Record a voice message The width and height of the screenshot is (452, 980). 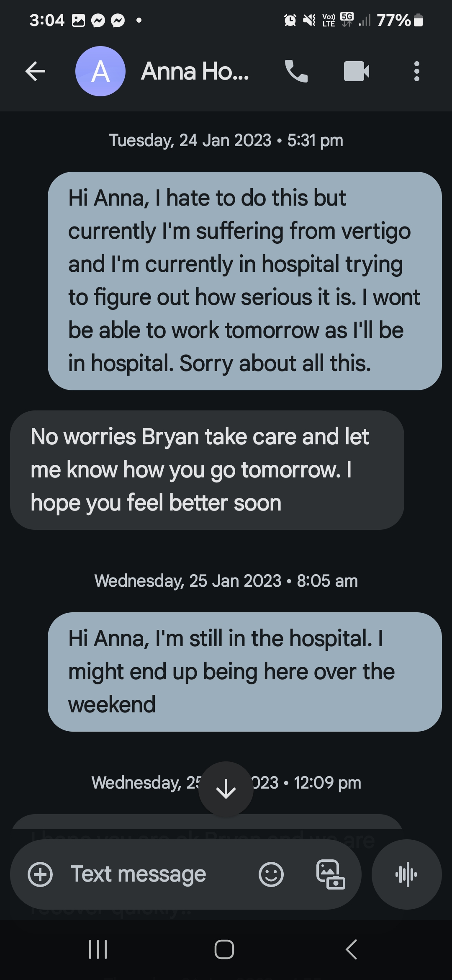406,874
